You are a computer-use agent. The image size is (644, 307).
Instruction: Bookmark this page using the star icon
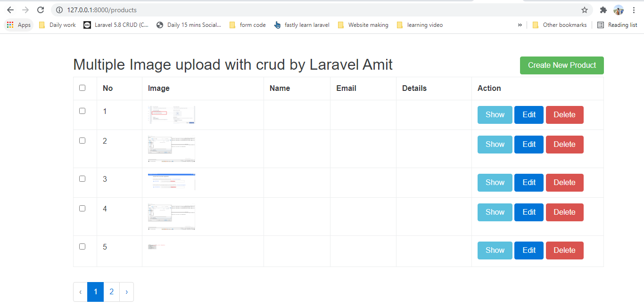[x=585, y=9]
